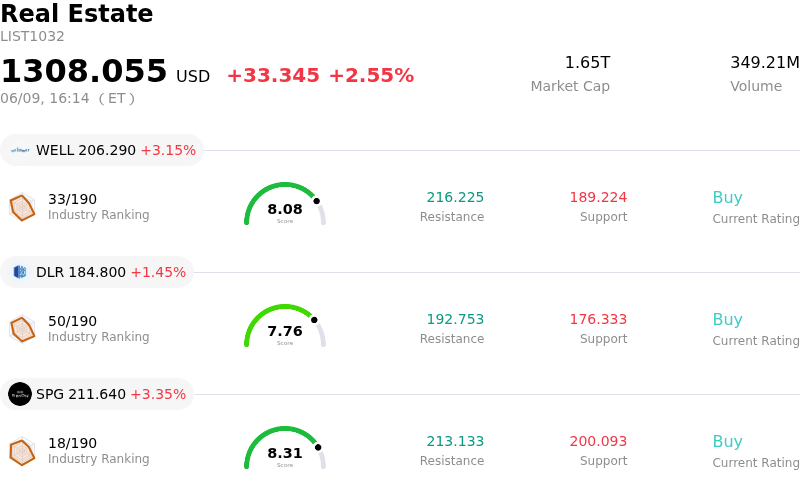This screenshot has height=488, width=800.
Task: Click the Buy rating for DLR
Action: (728, 319)
